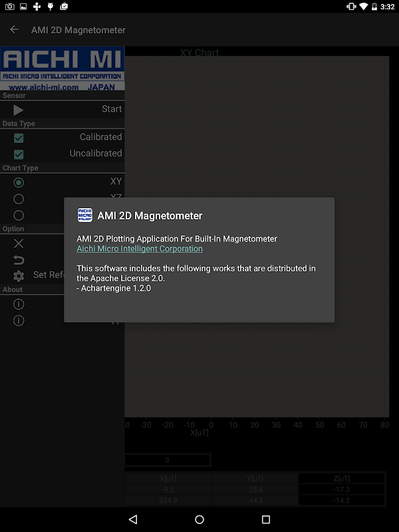Image resolution: width=399 pixels, height=532 pixels.
Task: Tap the 234.9 value in the data table
Action: (x=168, y=500)
